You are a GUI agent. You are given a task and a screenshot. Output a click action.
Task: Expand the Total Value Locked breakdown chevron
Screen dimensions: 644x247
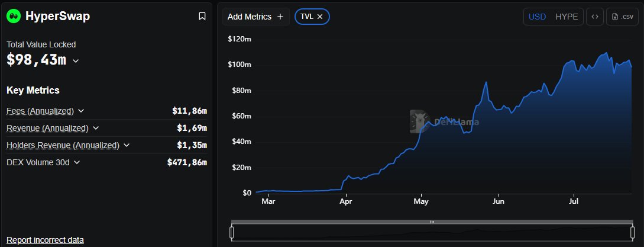coord(76,61)
